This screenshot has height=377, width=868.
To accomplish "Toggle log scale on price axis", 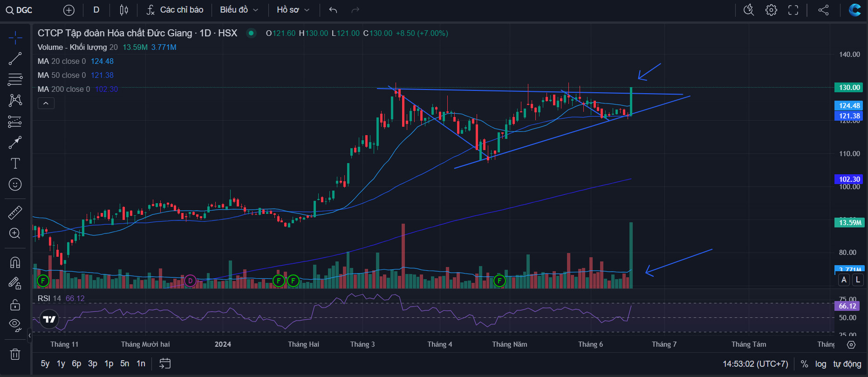I will tap(820, 364).
